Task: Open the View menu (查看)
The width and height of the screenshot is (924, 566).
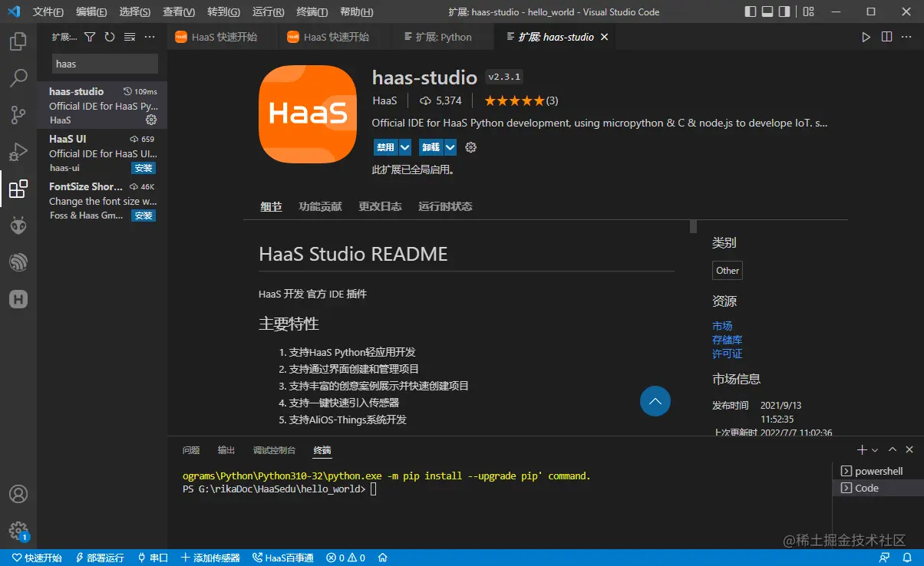Action: (179, 12)
